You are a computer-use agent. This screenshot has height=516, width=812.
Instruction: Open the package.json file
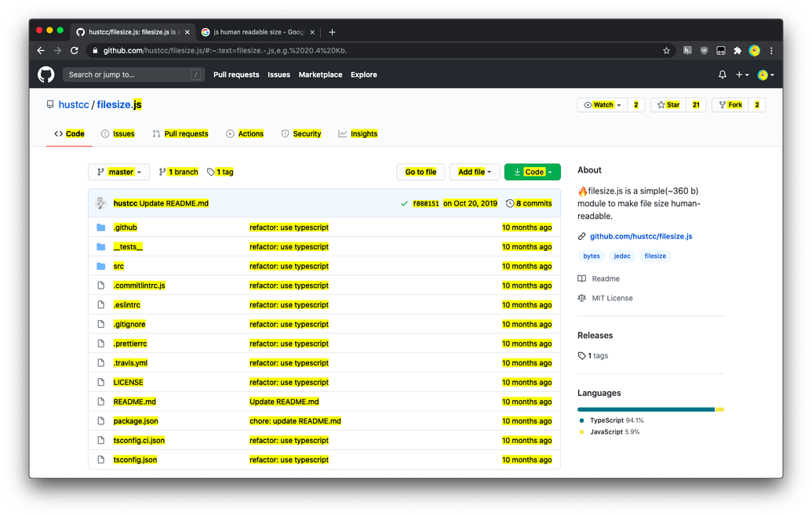(136, 421)
